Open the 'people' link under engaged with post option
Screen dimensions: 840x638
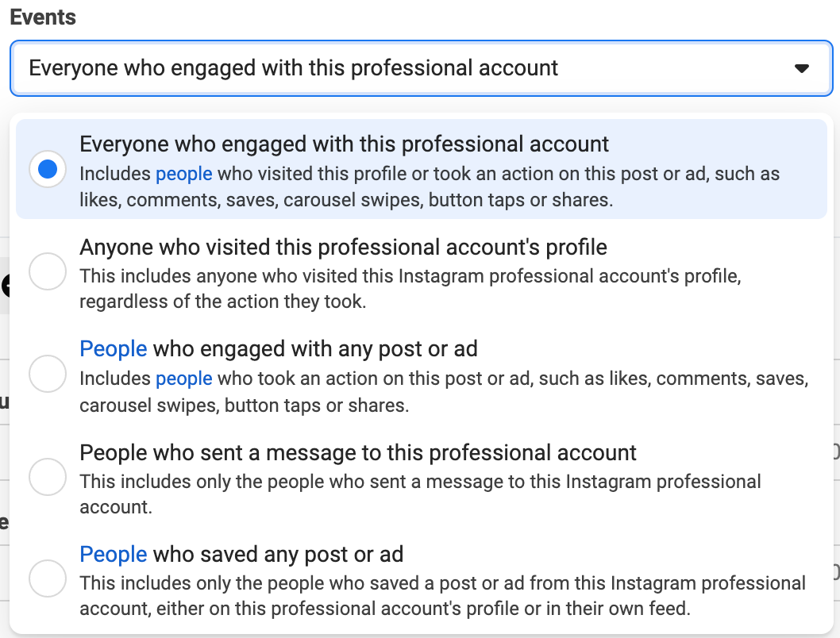pyautogui.click(x=183, y=379)
